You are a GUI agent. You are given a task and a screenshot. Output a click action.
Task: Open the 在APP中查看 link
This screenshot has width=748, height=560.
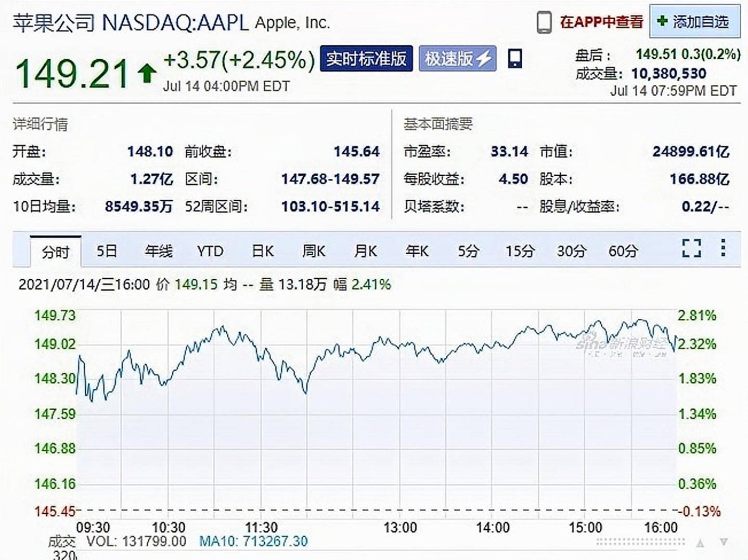click(x=601, y=22)
